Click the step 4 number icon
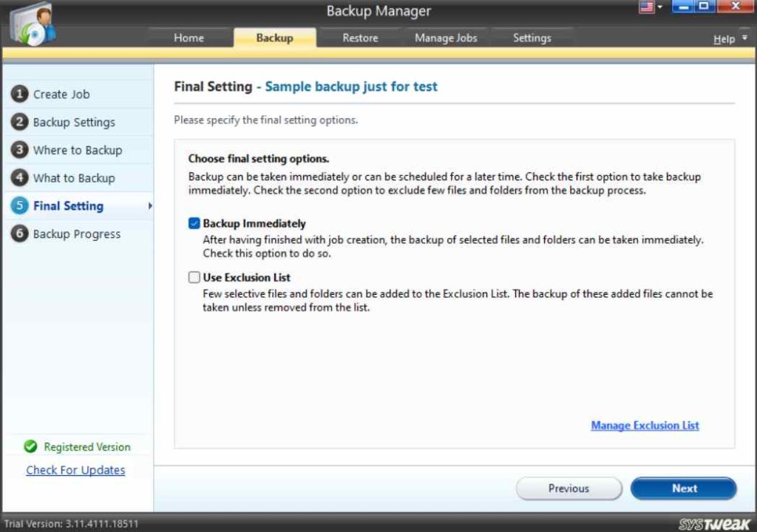Screen dimensions: 757x532 (19, 177)
